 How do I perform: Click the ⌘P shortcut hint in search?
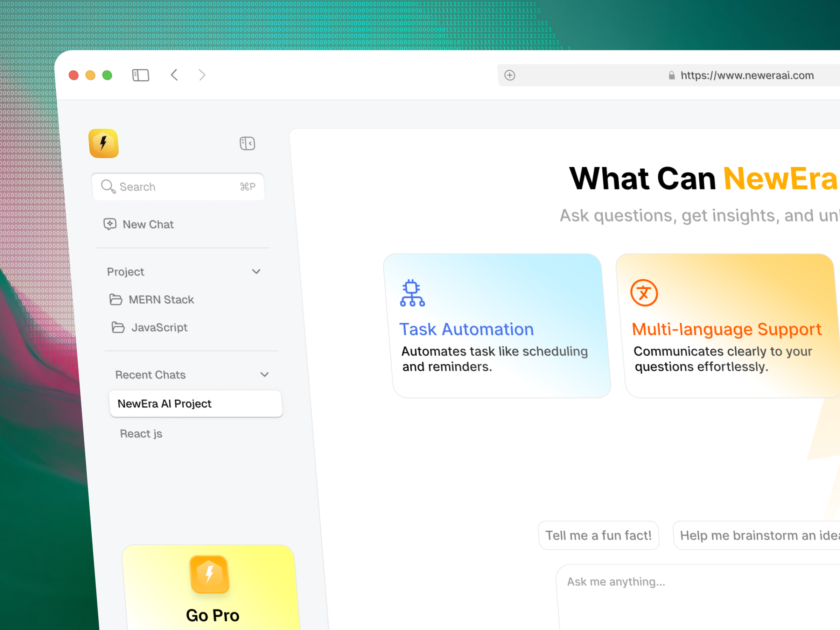[247, 187]
